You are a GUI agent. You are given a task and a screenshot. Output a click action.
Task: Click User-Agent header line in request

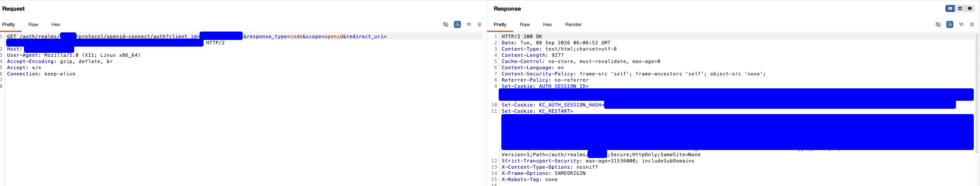tap(74, 55)
